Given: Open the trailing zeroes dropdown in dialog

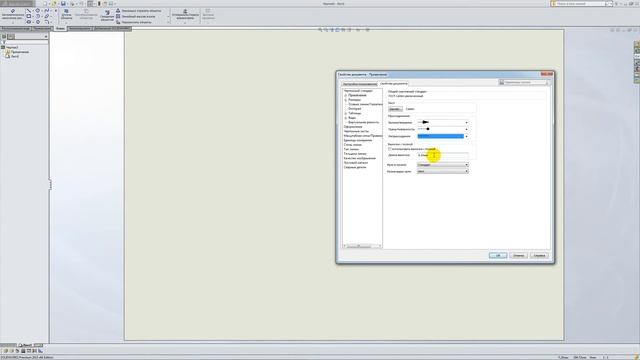Looking at the screenshot, I should [442, 171].
